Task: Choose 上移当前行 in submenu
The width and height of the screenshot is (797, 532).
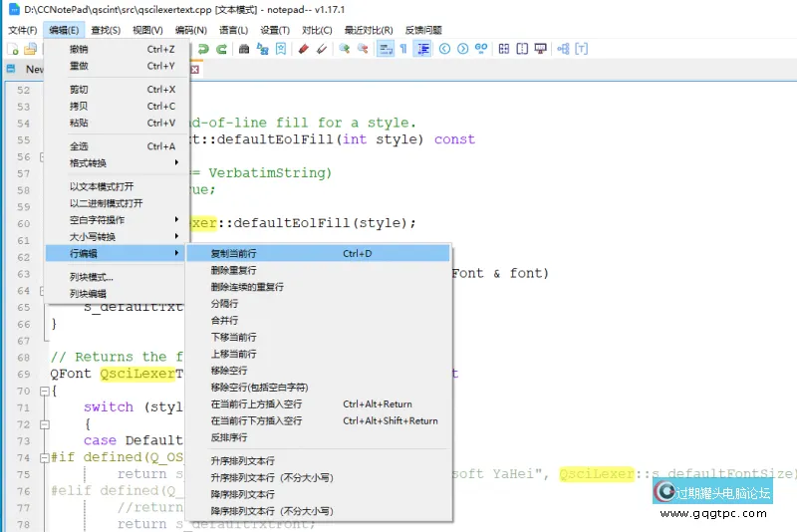Action: (x=318, y=354)
